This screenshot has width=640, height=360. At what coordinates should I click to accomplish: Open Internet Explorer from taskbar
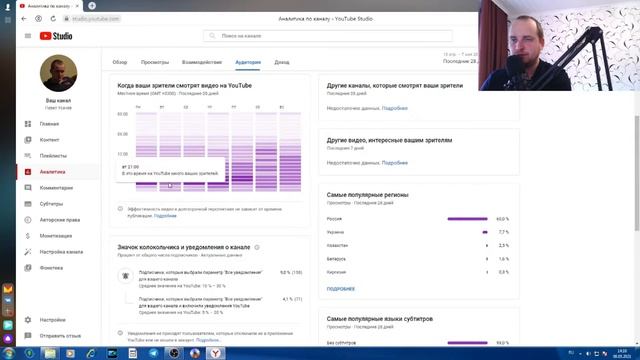(x=91, y=353)
